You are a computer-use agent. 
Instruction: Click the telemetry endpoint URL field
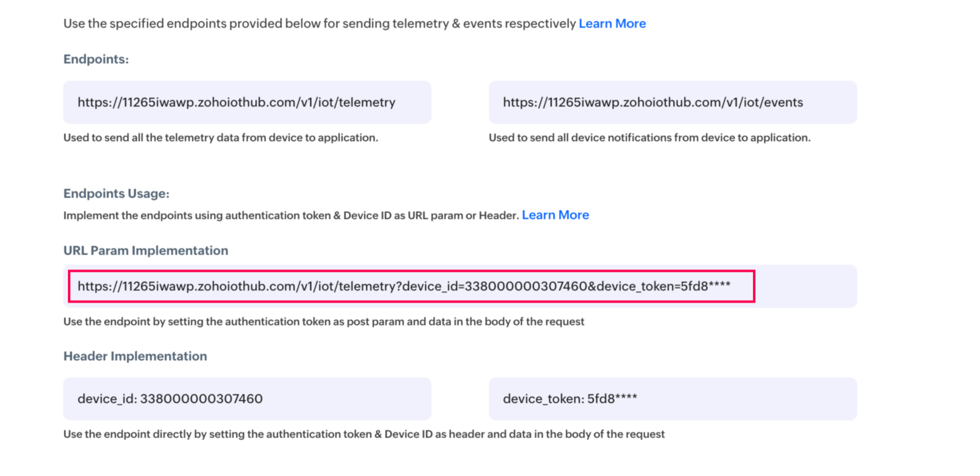click(x=247, y=103)
